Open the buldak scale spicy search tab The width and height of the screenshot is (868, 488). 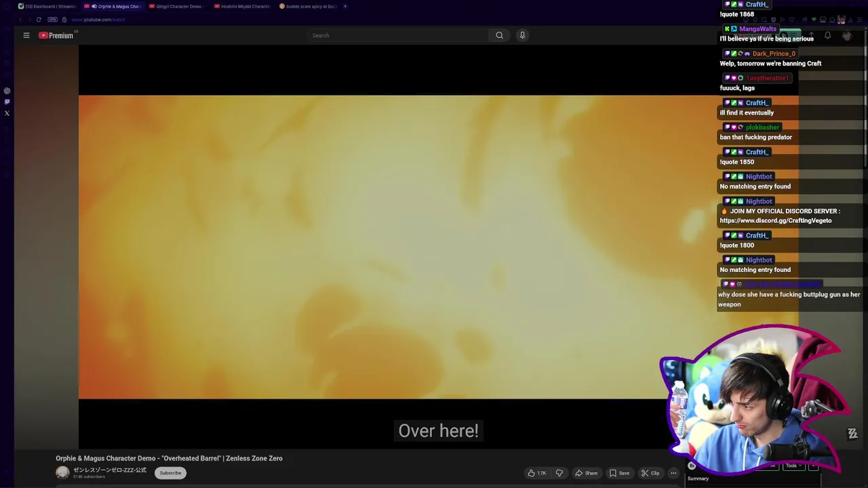pos(309,6)
